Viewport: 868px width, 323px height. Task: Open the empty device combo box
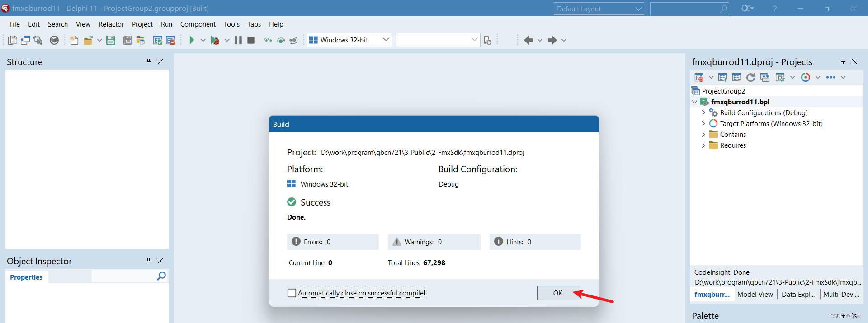pyautogui.click(x=474, y=40)
